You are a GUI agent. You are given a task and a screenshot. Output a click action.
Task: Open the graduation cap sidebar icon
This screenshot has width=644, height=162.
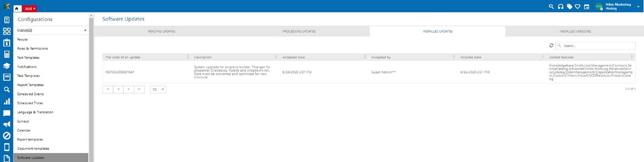tap(6, 66)
